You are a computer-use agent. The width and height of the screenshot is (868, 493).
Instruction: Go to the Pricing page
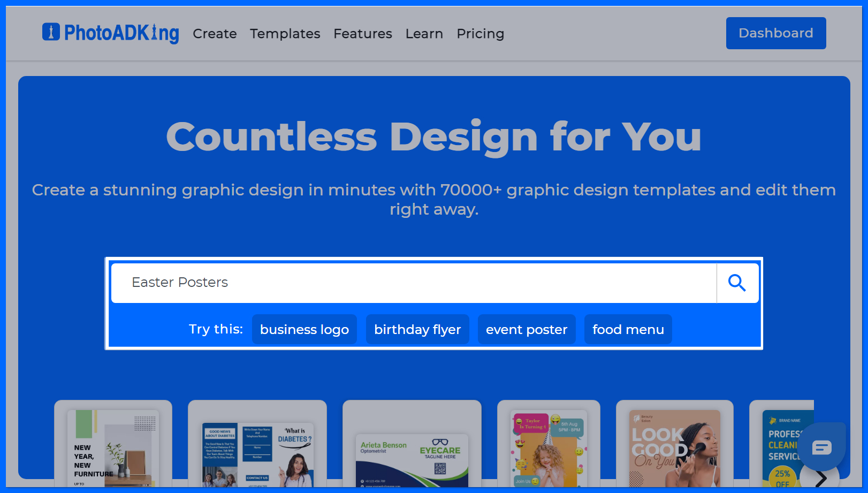coord(481,34)
